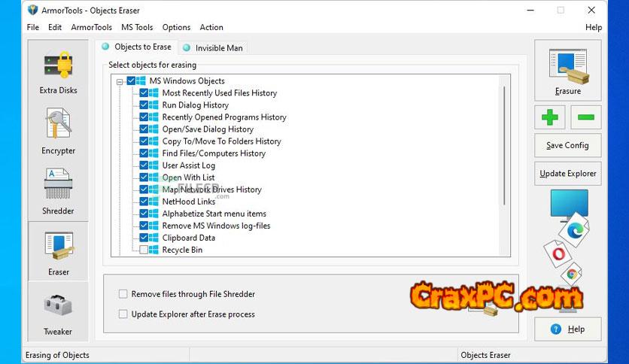This screenshot has width=629, height=364.
Task: Click the large Erasure button
Action: pyautogui.click(x=567, y=70)
